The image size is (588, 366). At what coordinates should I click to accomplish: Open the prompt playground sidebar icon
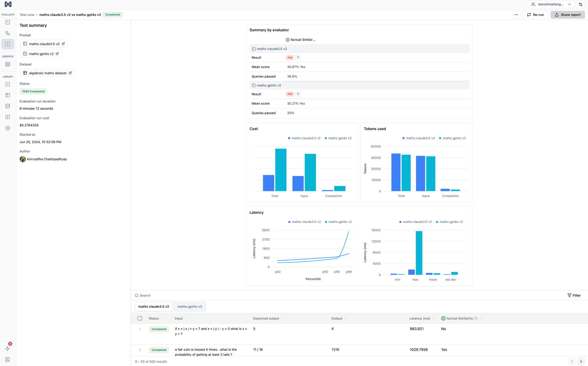pyautogui.click(x=8, y=22)
